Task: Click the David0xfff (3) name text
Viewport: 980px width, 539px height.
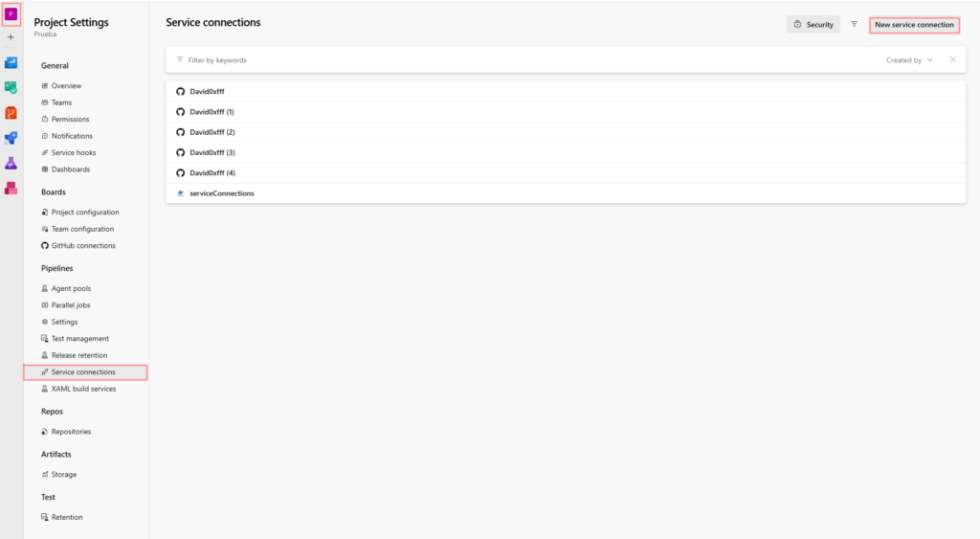Action: point(212,152)
